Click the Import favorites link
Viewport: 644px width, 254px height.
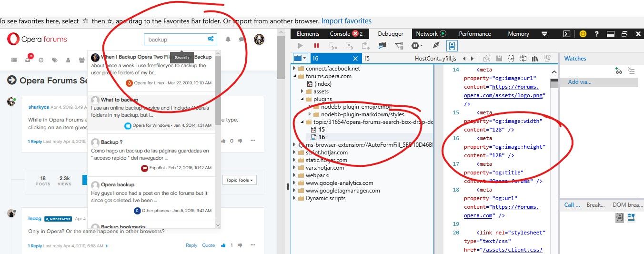pyautogui.click(x=346, y=21)
